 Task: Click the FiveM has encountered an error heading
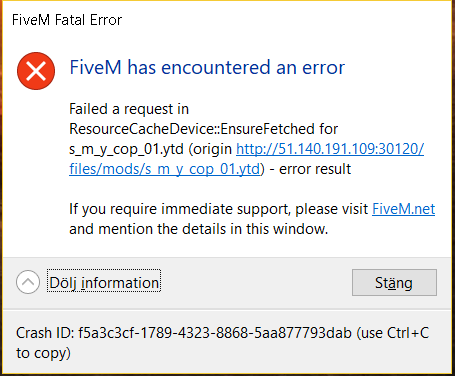[x=207, y=67]
